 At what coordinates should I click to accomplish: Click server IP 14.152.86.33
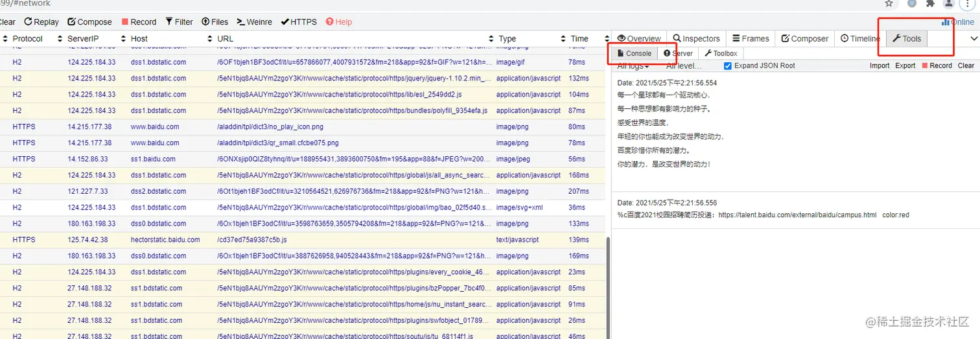click(87, 159)
